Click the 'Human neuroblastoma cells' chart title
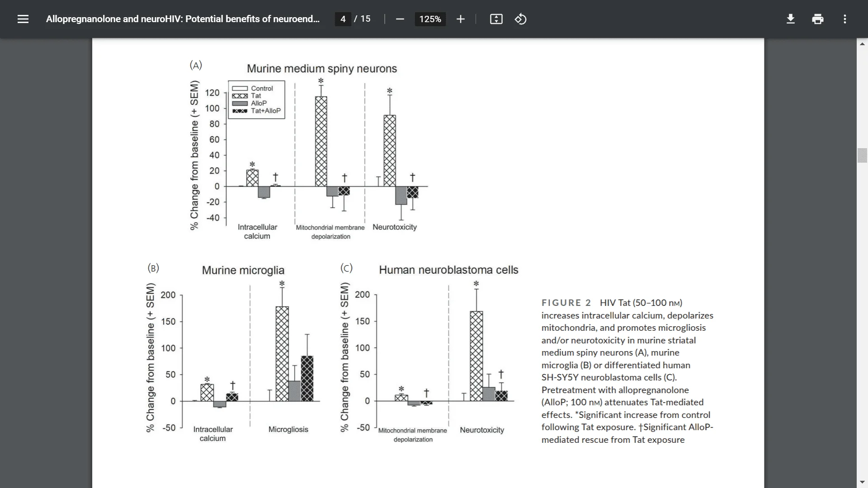Image resolution: width=868 pixels, height=488 pixels. 448,270
